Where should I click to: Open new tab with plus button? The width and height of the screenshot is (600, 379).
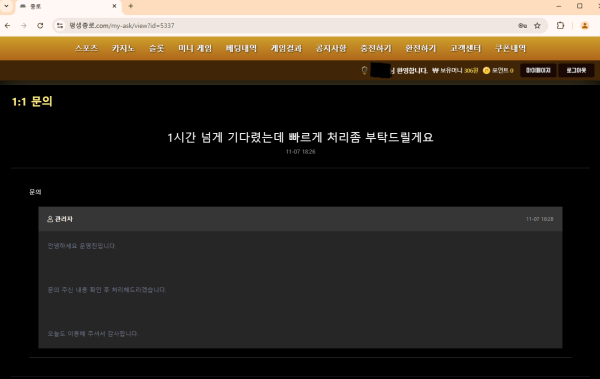tap(131, 6)
